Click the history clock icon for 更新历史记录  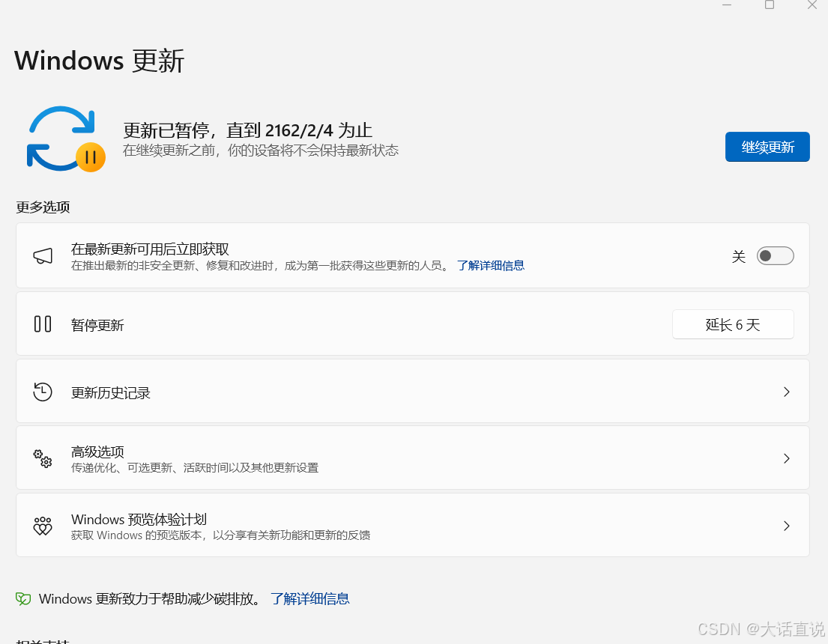tap(43, 392)
